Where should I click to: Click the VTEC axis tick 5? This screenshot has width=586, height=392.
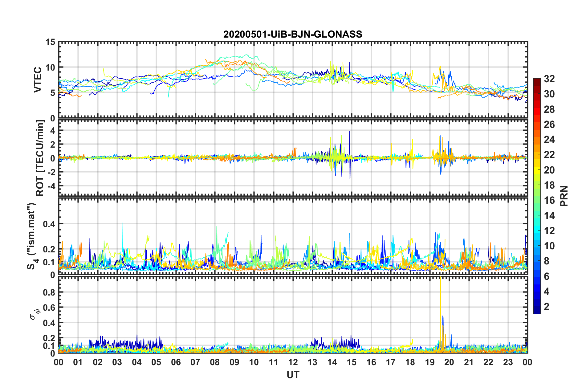coord(53,93)
